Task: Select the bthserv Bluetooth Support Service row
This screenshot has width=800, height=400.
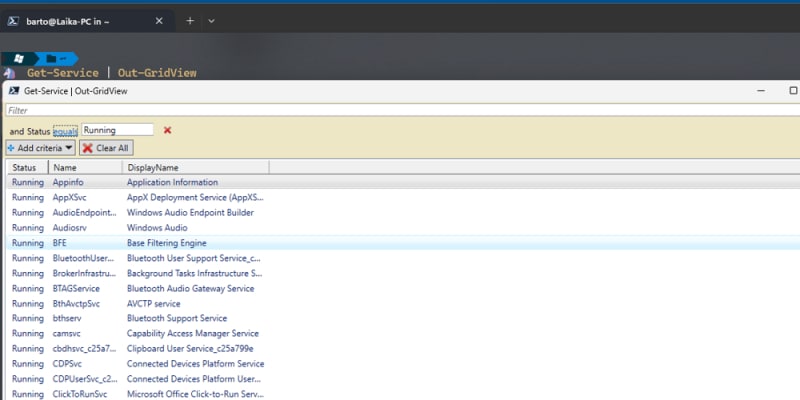Action: pyautogui.click(x=150, y=318)
